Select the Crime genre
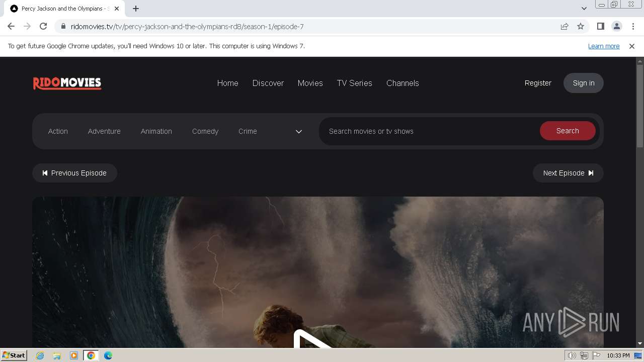The width and height of the screenshot is (644, 362). coord(248,131)
